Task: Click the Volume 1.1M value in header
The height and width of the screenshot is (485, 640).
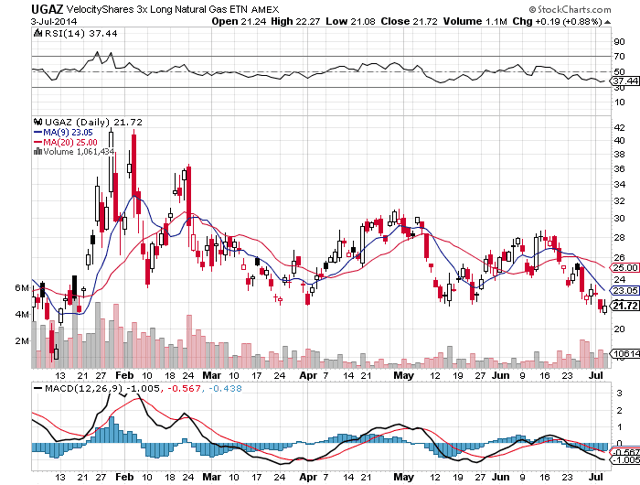Action: click(x=475, y=22)
